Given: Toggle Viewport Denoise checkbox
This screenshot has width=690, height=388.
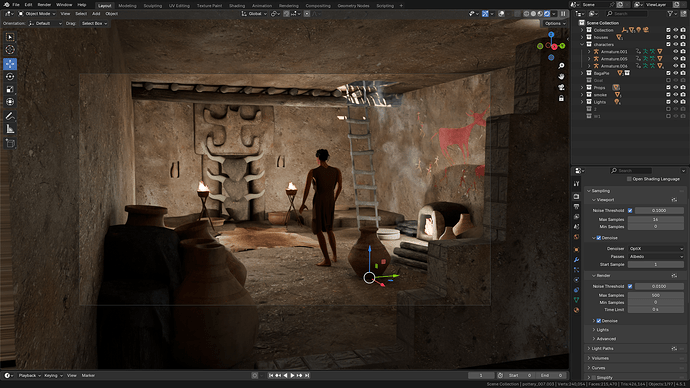Looking at the screenshot, I should click(598, 238).
